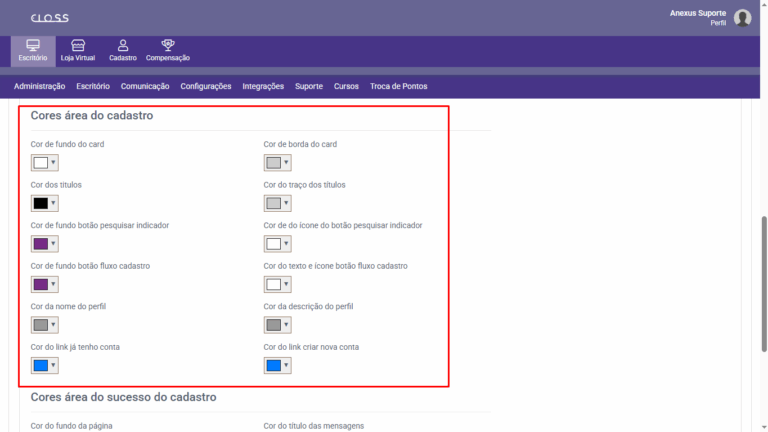
Task: Click the Cursos menu link
Action: tap(346, 87)
